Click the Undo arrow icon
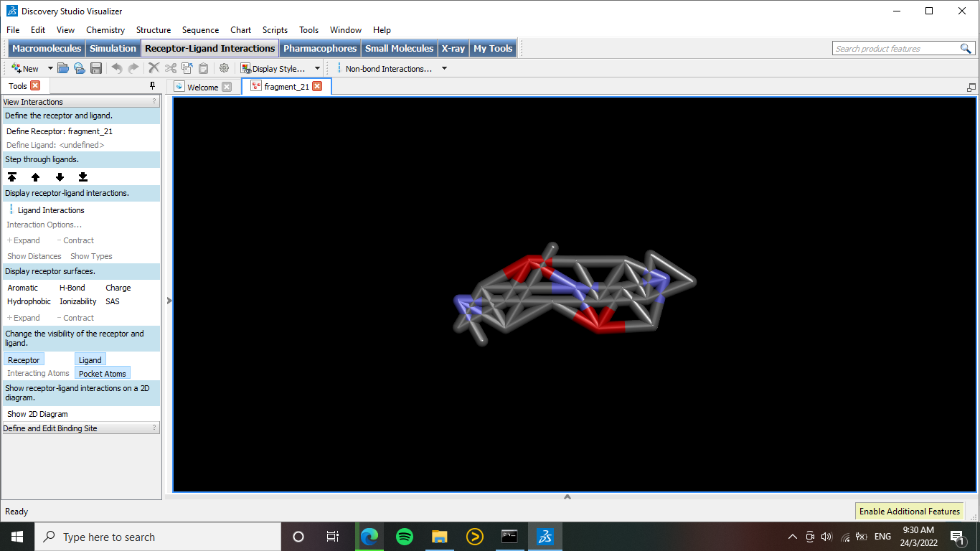Image resolution: width=980 pixels, height=551 pixels. click(116, 68)
